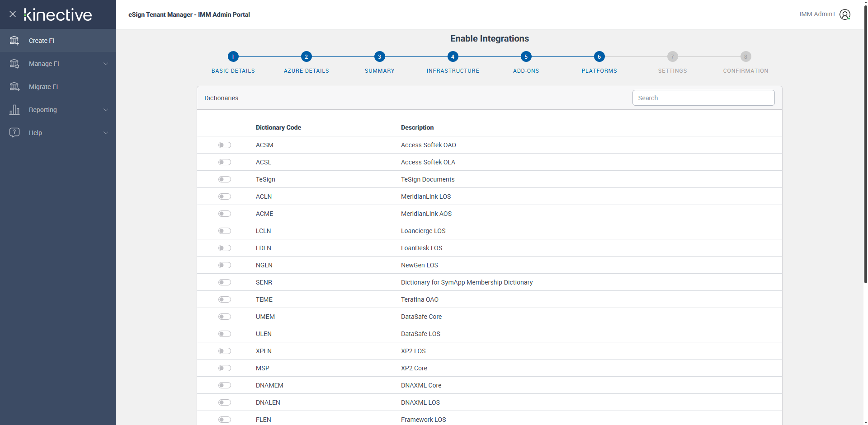
Task: Enable the ULEN DataSafe LOS toggle
Action: pos(225,334)
